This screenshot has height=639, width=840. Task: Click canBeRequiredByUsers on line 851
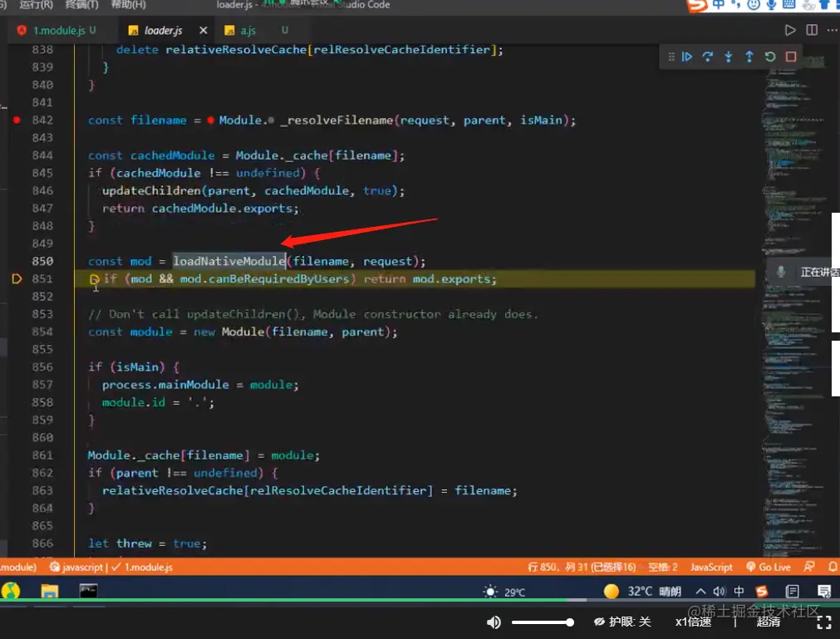(278, 279)
